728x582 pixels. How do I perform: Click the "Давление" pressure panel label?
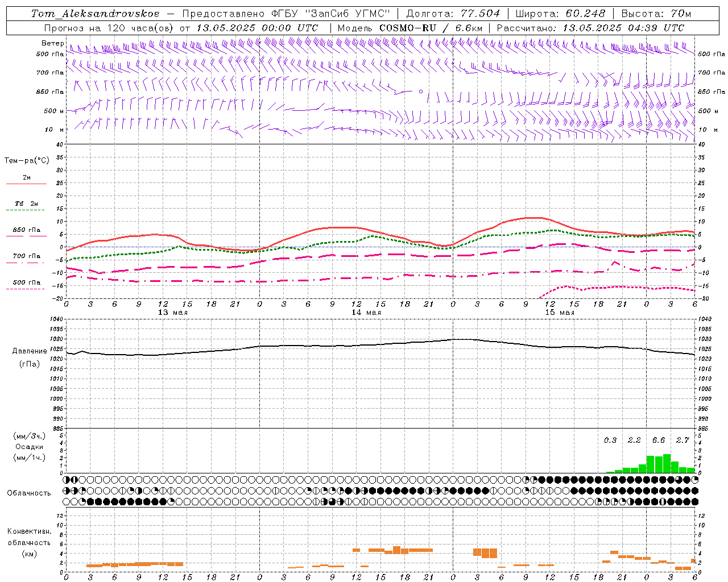pyautogui.click(x=30, y=351)
